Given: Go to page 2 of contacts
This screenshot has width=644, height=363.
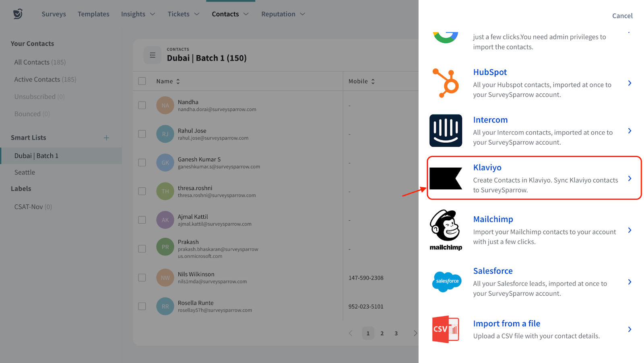Looking at the screenshot, I should [x=382, y=333].
